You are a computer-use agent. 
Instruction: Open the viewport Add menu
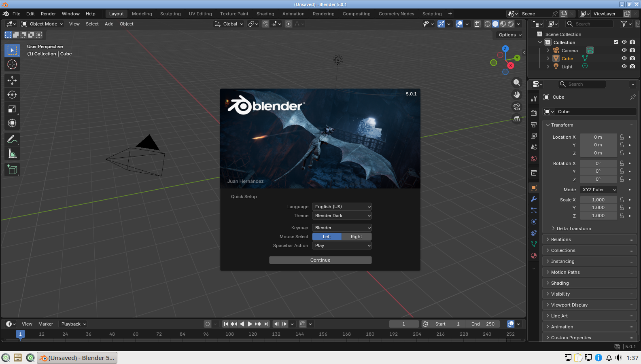(109, 24)
